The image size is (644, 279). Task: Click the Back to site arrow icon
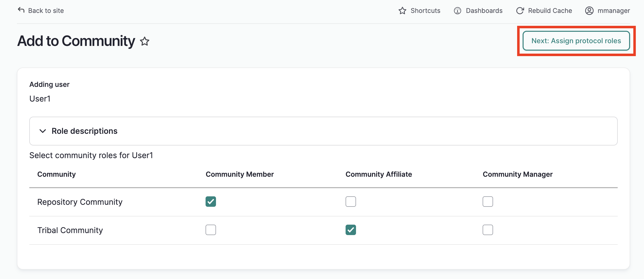(21, 10)
